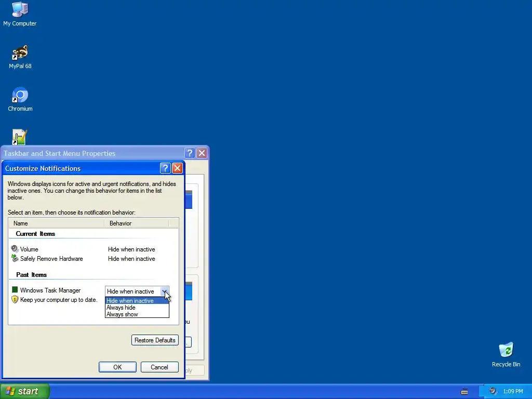Choose 'Always hide' from the dropdown
532x399 pixels.
pyautogui.click(x=137, y=308)
